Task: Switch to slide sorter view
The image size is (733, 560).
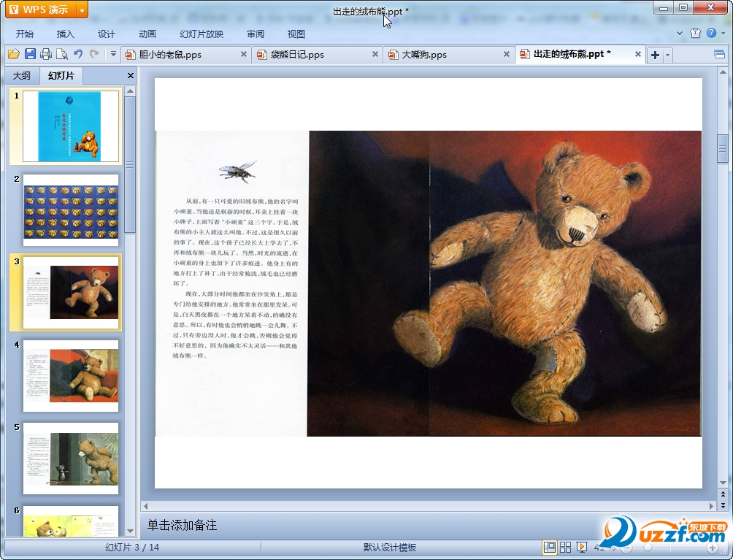Action: (565, 547)
